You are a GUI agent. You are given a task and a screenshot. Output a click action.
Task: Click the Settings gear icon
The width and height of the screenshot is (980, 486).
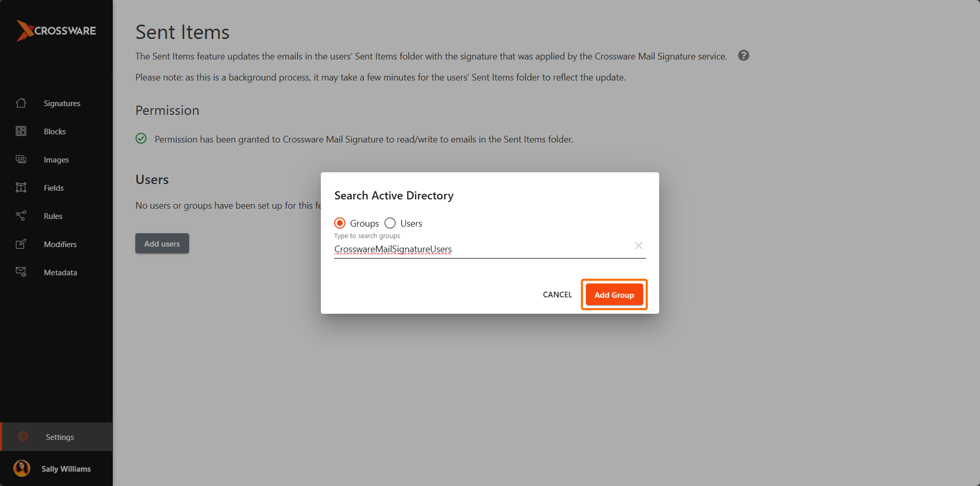[23, 437]
